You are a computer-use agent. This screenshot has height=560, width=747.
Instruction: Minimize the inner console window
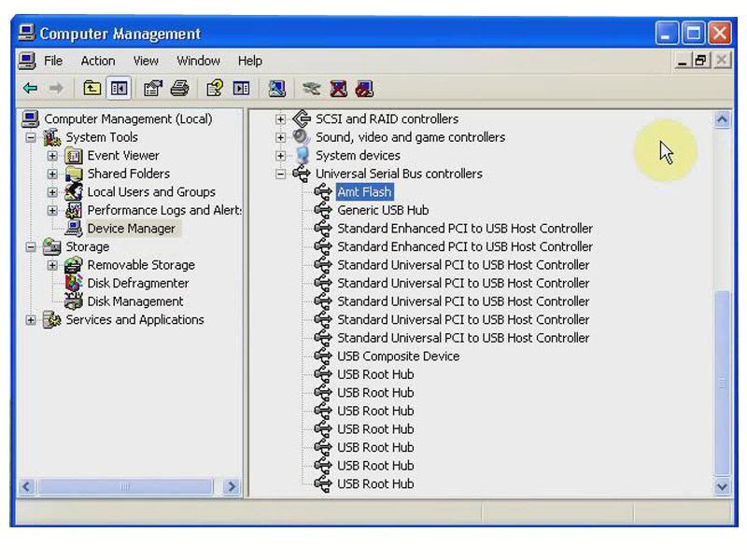(x=683, y=61)
